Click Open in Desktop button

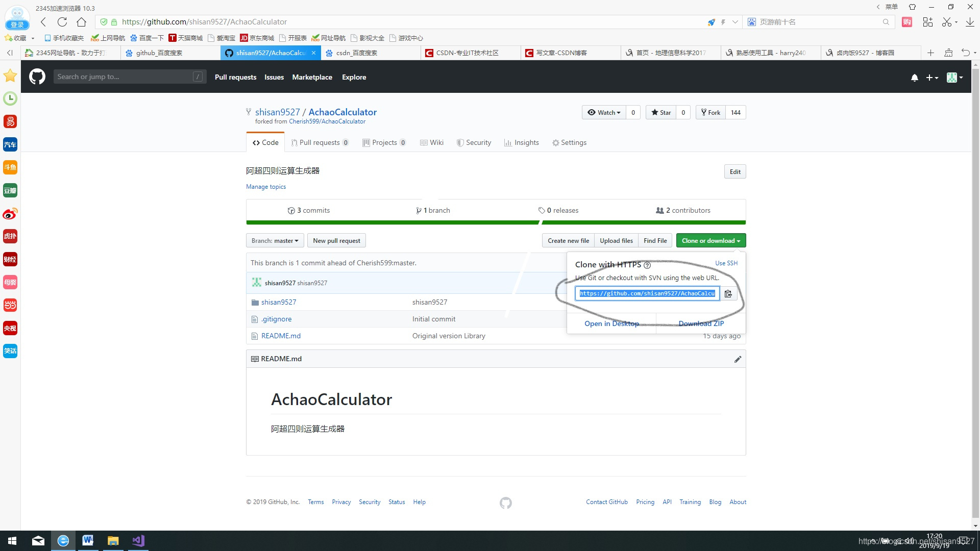(611, 323)
